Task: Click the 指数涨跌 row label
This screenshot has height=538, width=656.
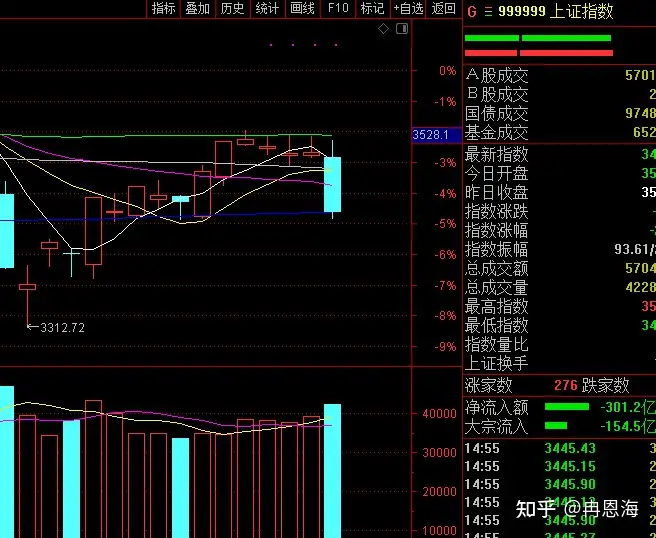Action: click(497, 211)
